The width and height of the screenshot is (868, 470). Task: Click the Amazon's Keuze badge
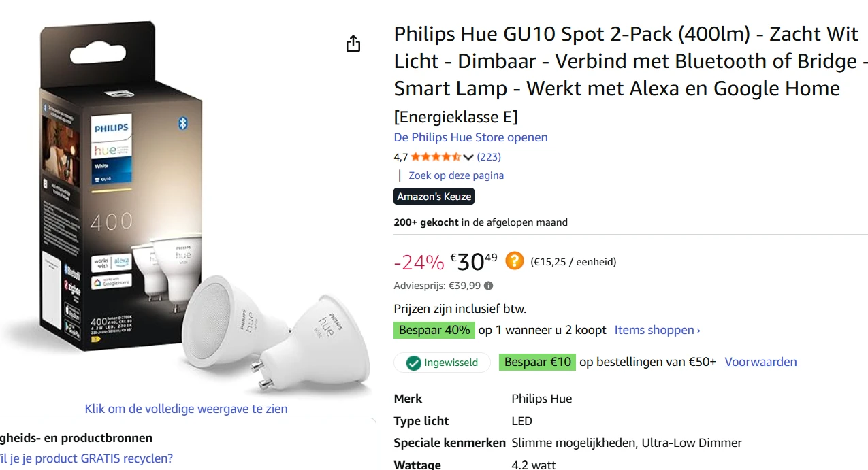[x=434, y=197]
